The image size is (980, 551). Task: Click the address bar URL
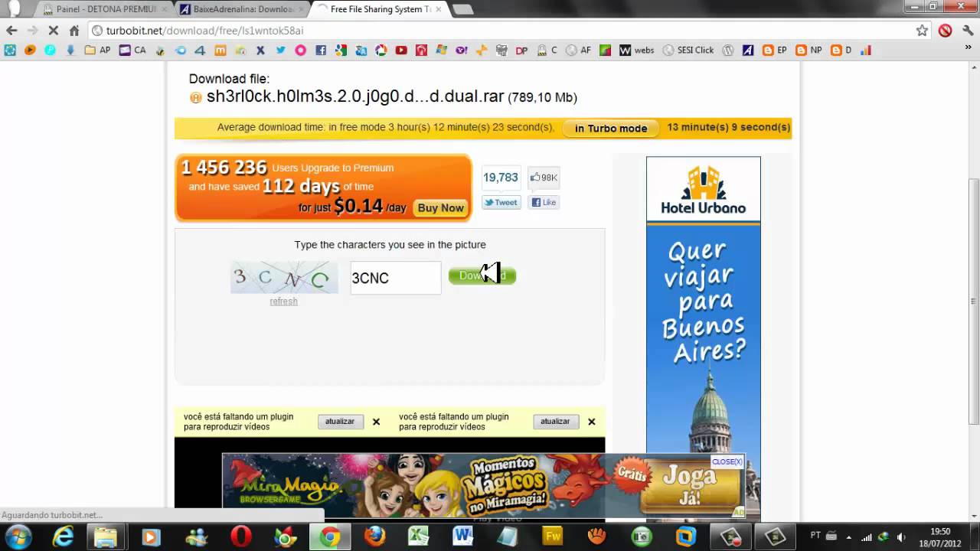pyautogui.click(x=204, y=31)
